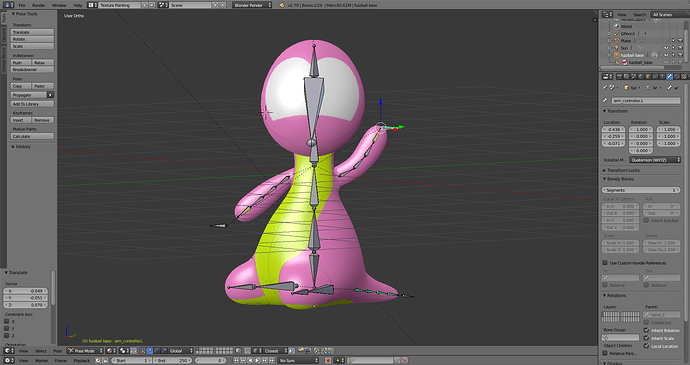
Task: Click the World icon in outliner
Action: [x=617, y=26]
